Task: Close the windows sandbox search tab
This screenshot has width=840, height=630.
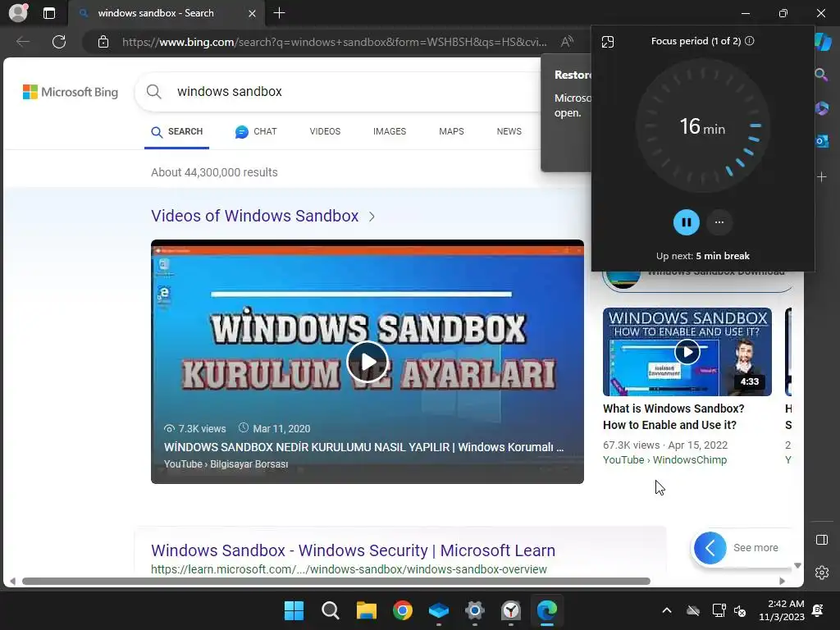Action: [252, 13]
